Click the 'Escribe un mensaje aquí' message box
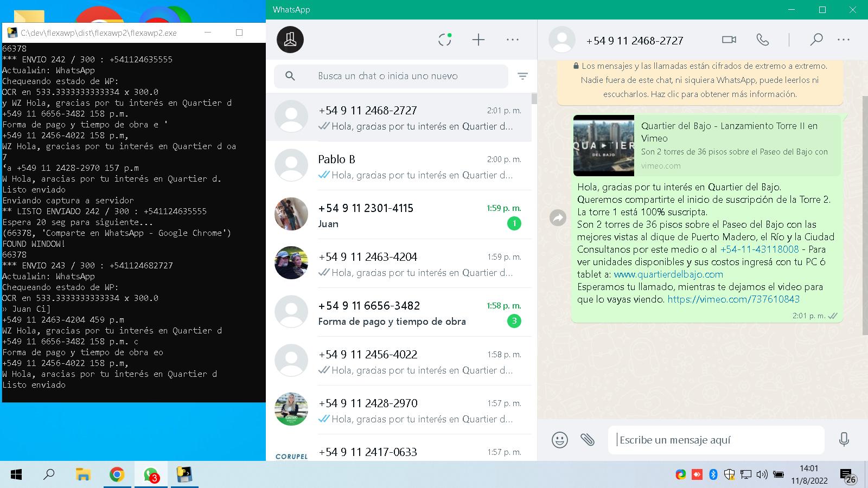This screenshot has width=868, height=488. point(716,440)
